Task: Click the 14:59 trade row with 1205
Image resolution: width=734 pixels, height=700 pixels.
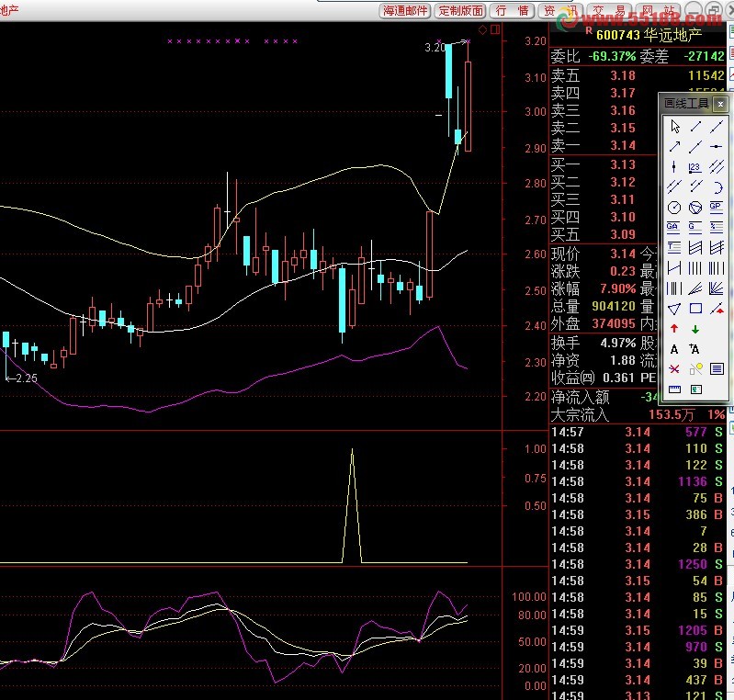Action: click(x=638, y=630)
